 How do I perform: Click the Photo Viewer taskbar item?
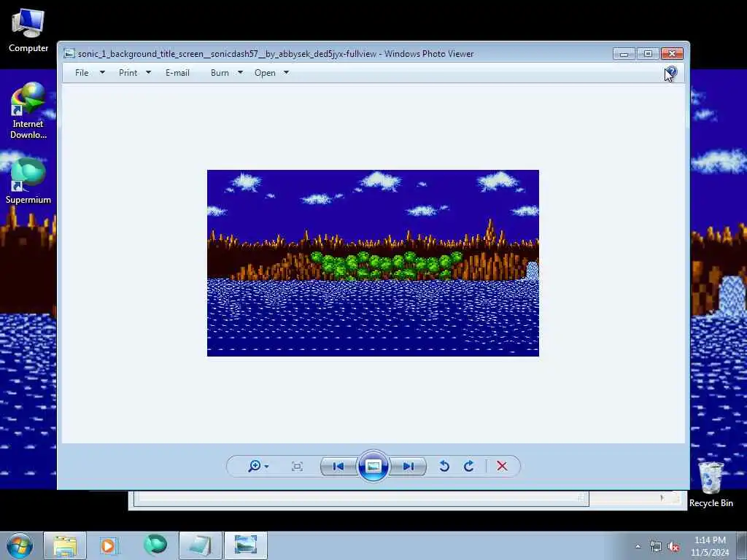pyautogui.click(x=246, y=545)
